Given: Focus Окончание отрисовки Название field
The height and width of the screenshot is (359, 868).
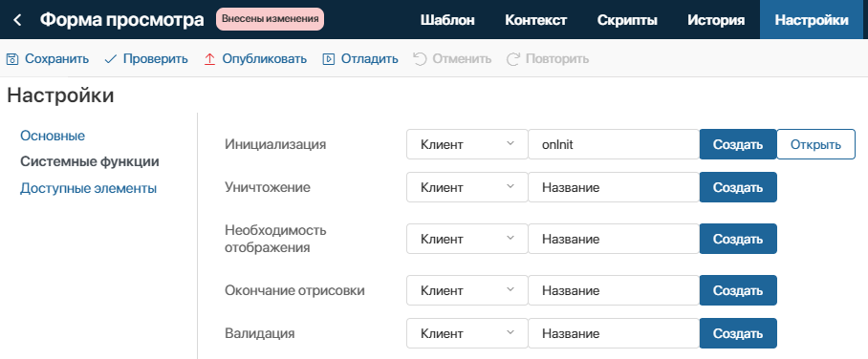Looking at the screenshot, I should (614, 290).
